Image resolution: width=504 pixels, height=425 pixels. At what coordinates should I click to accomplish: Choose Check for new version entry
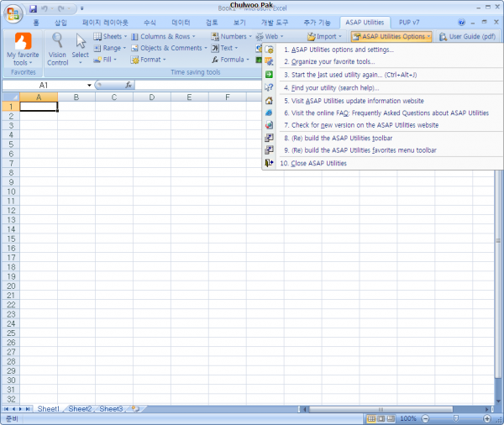[382, 125]
